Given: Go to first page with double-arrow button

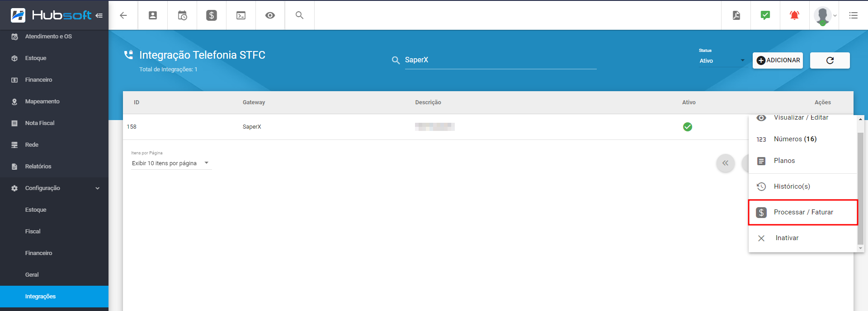Looking at the screenshot, I should tap(726, 163).
